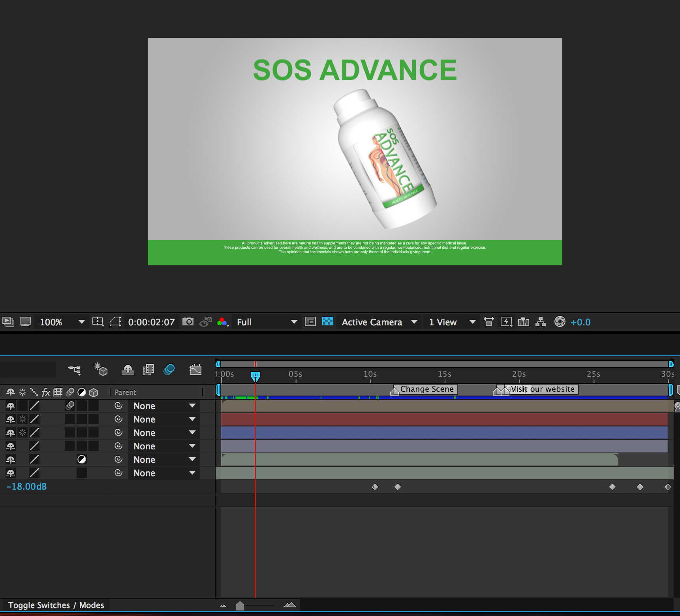Open the composition mini-flowchart icon
The width and height of the screenshot is (680, 616).
[74, 370]
